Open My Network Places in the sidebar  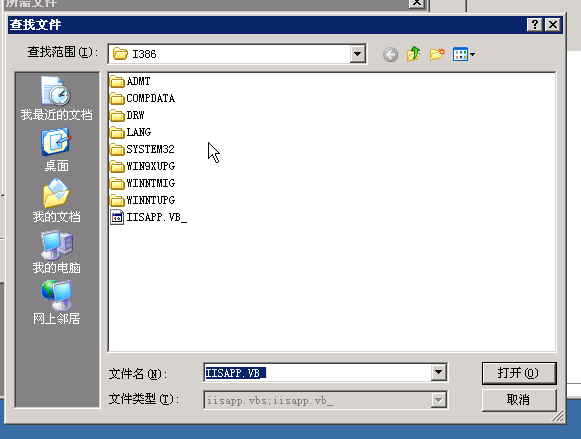[x=57, y=303]
